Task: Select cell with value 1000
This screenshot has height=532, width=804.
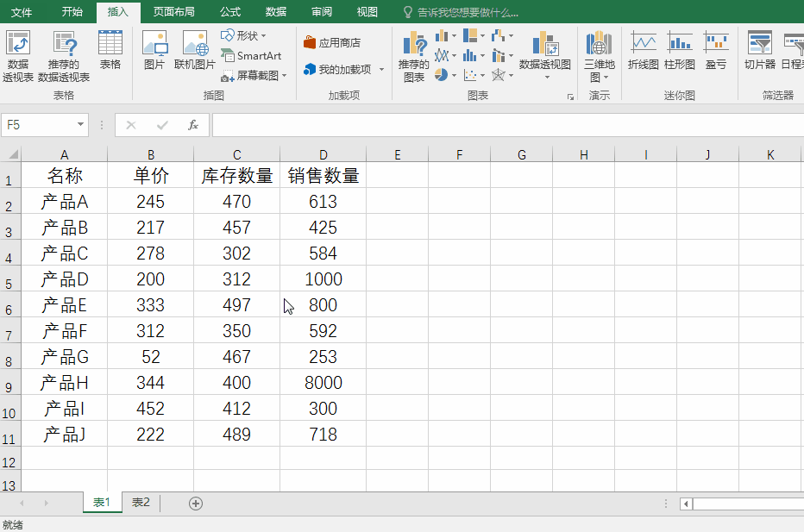Action: pyautogui.click(x=323, y=279)
